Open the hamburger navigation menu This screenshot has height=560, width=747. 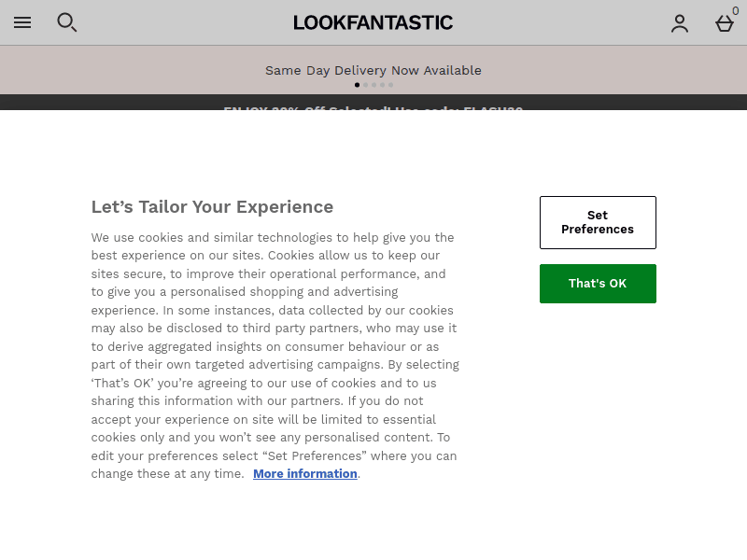click(22, 22)
